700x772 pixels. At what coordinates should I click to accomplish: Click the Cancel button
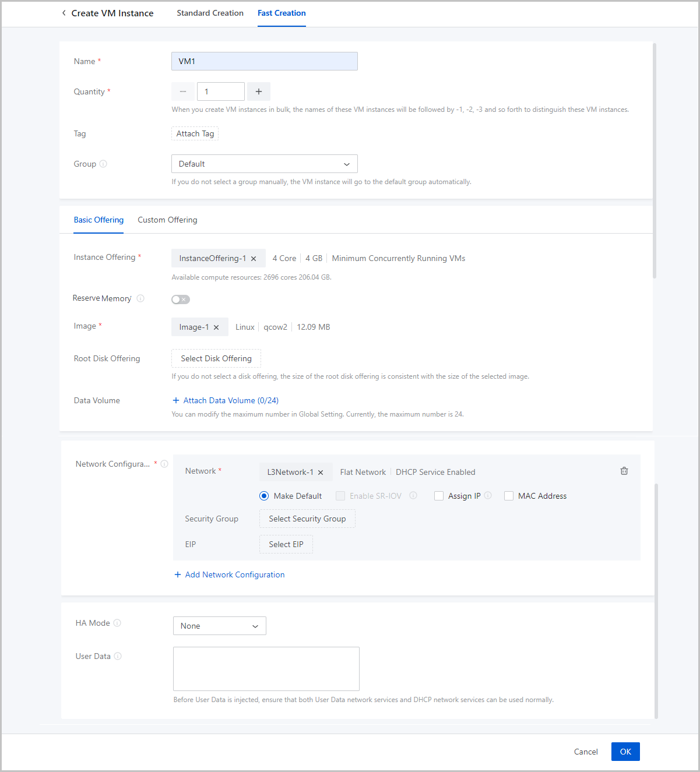[586, 752]
